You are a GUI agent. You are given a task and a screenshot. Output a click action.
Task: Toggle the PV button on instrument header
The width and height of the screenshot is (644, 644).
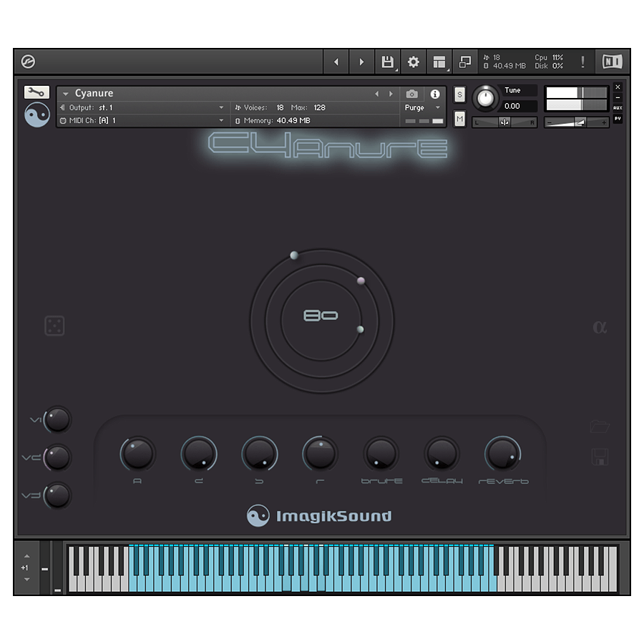point(618,119)
